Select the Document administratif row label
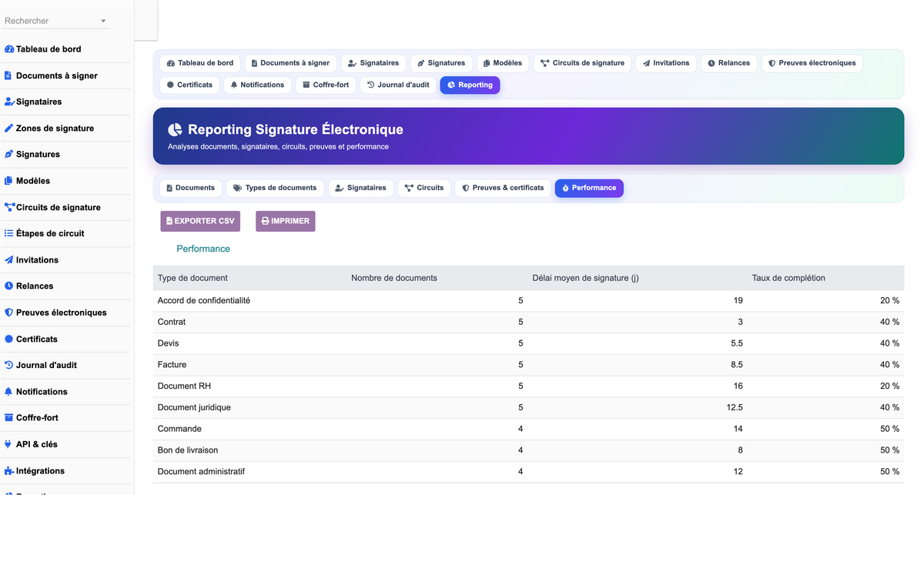This screenshot has height=572, width=924. click(x=201, y=471)
